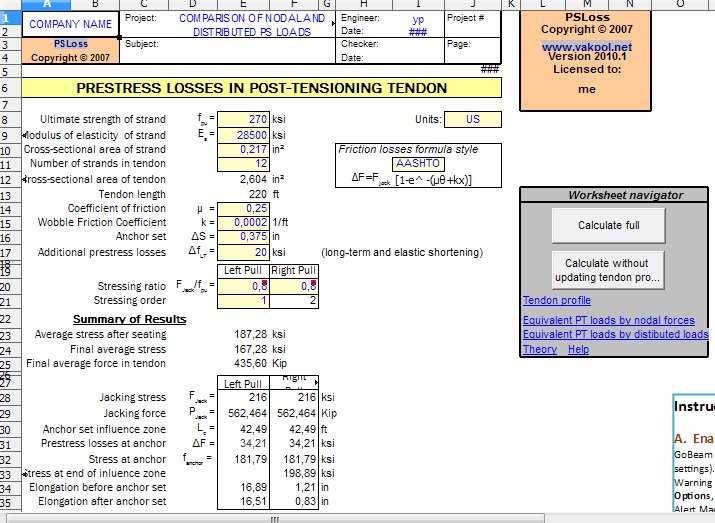Edit anchor set value 0,375
This screenshot has width=715, height=523.
(244, 237)
